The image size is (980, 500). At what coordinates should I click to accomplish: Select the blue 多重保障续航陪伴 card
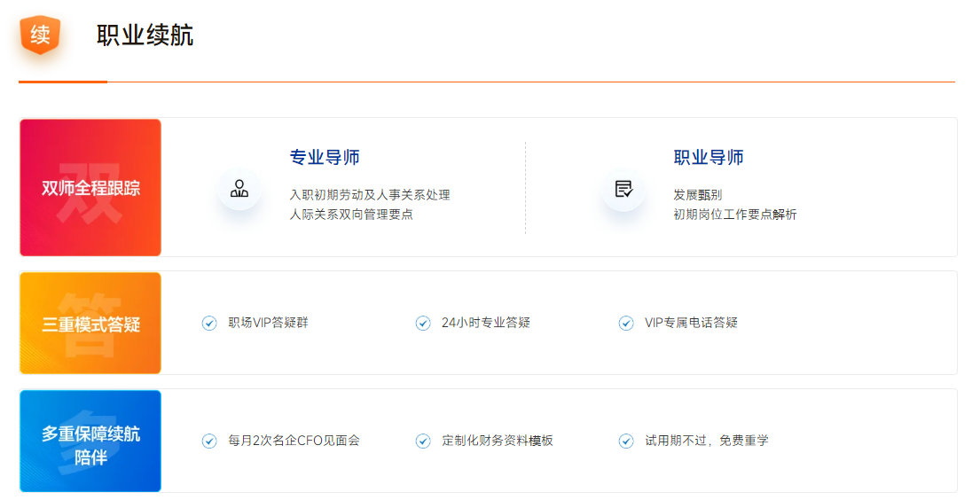pos(90,441)
